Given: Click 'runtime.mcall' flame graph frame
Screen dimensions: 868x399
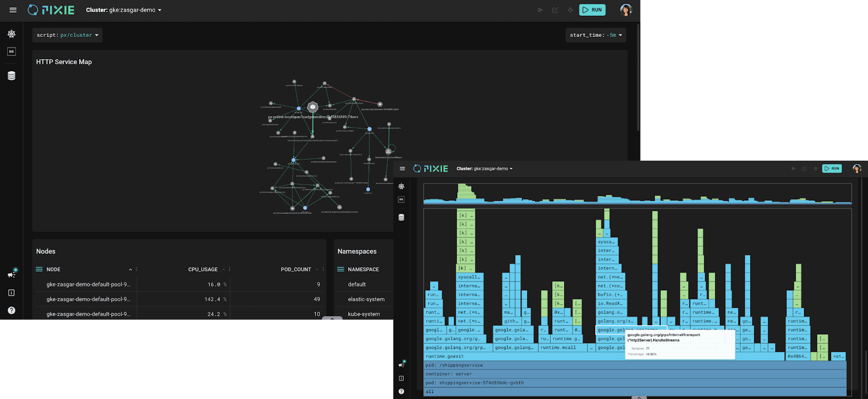Looking at the screenshot, I should (x=564, y=347).
